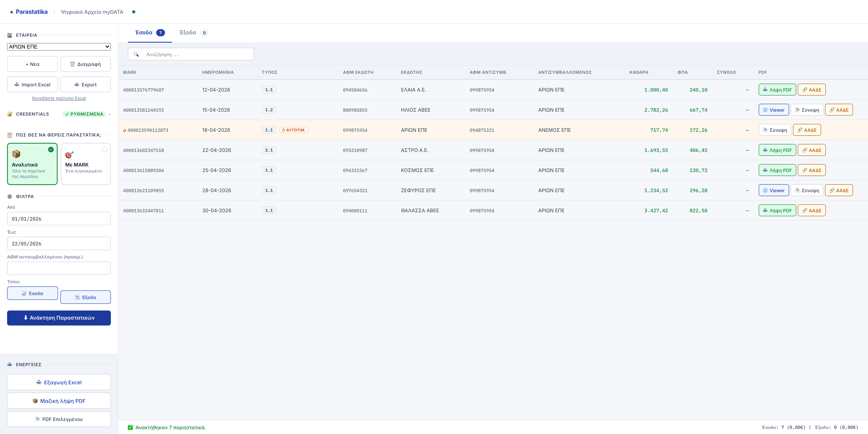This screenshot has height=434, width=868.
Task: Open the company dropdown ΑΡΙΩΝ ΕΠΕ
Action: [x=59, y=47]
